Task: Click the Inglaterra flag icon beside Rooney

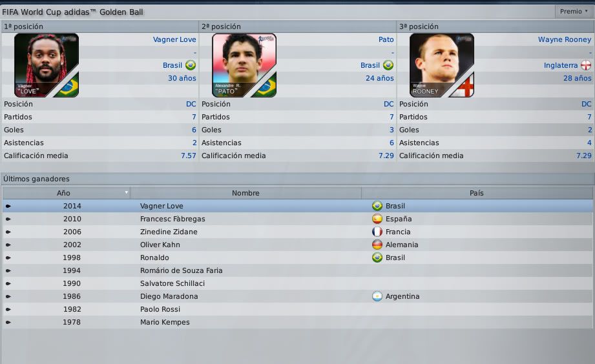Action: point(586,65)
